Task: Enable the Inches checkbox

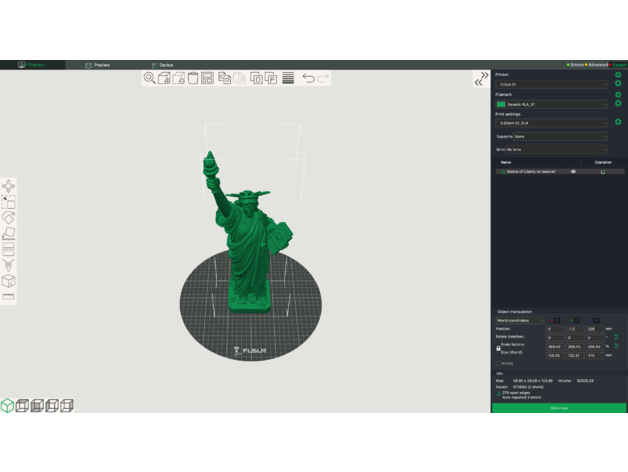Action: click(x=501, y=363)
